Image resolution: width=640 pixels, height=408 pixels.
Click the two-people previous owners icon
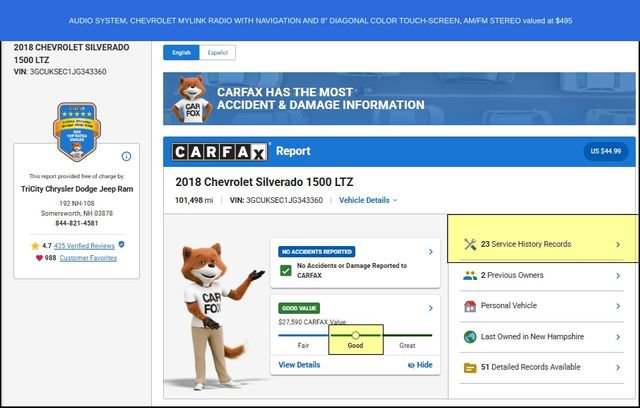[x=470, y=275]
